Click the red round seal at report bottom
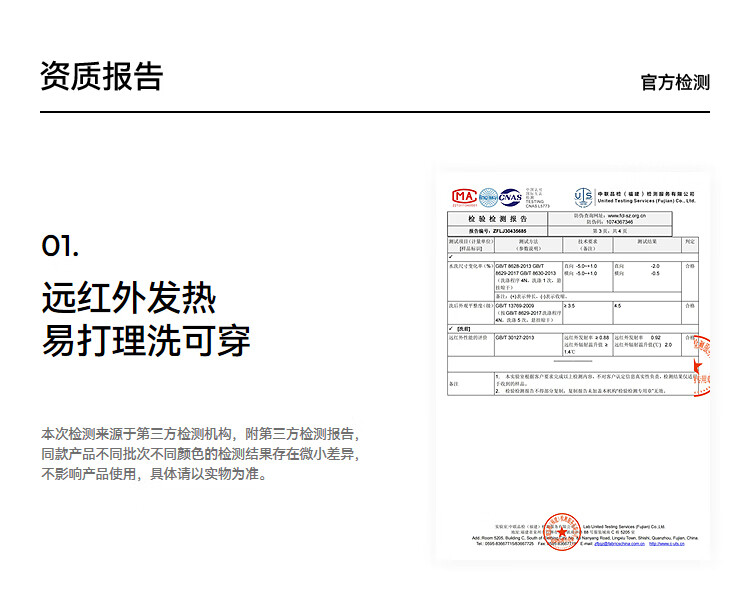750x595 pixels. (x=562, y=532)
